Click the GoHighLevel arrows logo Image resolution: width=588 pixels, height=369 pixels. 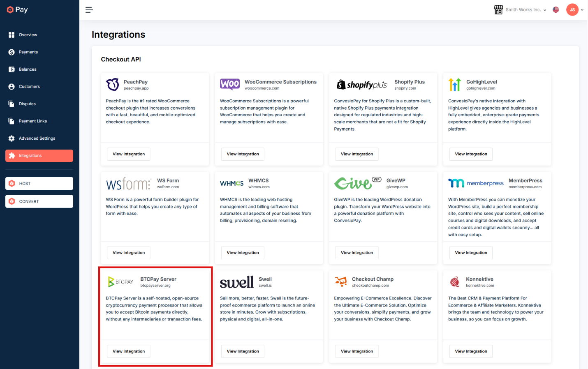454,85
